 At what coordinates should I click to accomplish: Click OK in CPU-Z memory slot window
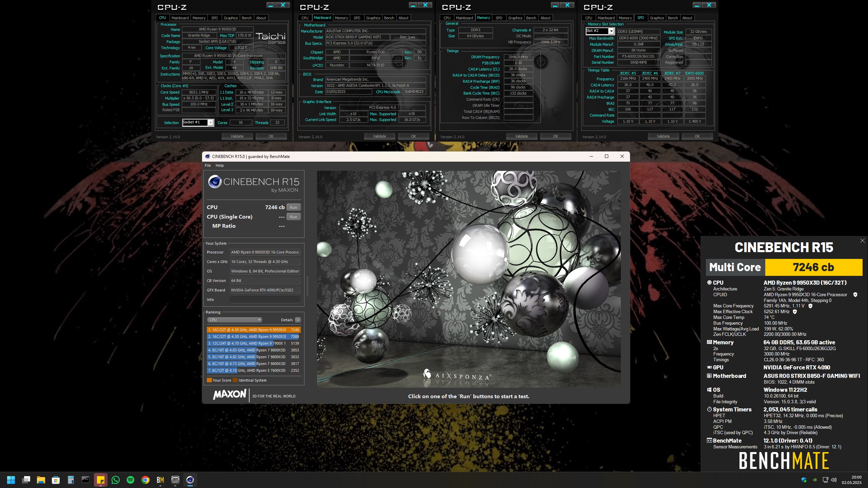click(697, 136)
